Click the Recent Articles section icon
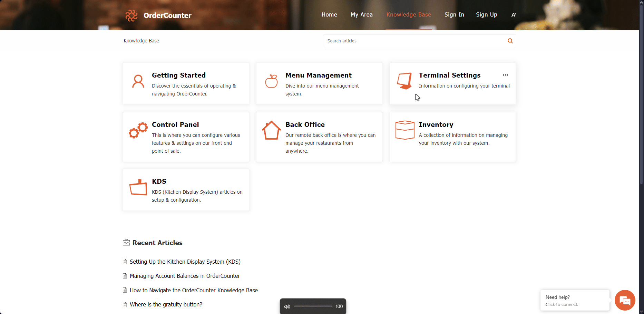644x314 pixels. click(x=126, y=243)
